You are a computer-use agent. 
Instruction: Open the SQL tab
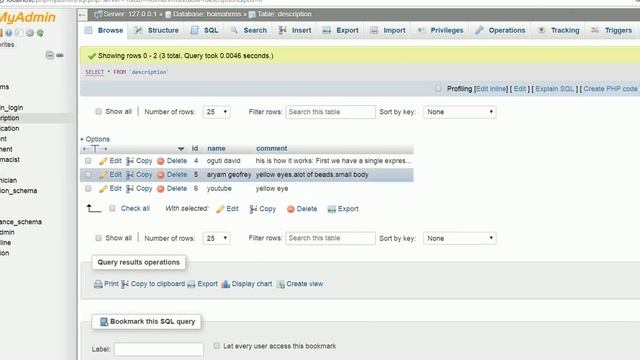205,30
